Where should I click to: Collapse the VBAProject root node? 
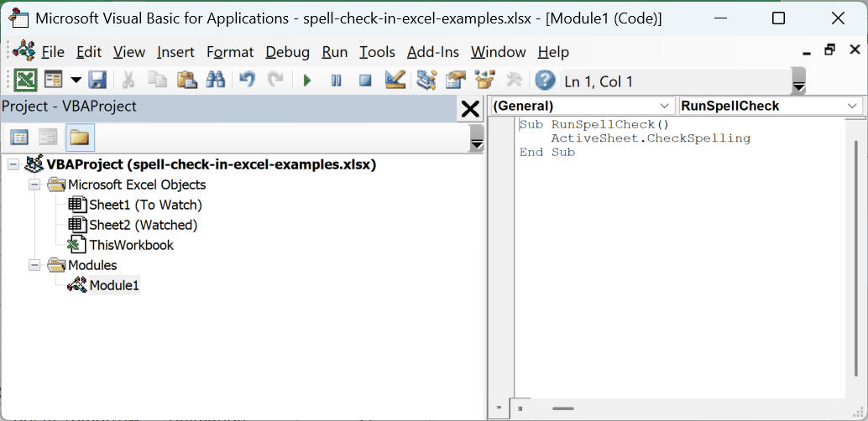pyautogui.click(x=13, y=164)
